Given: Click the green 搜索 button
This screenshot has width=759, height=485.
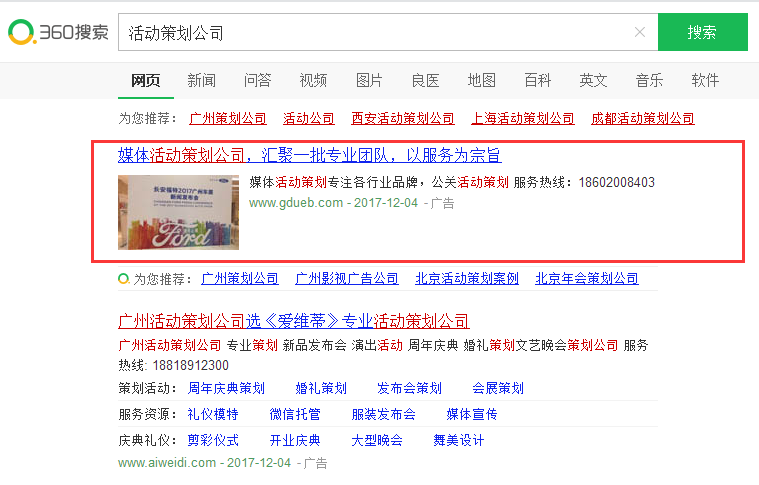Looking at the screenshot, I should (x=702, y=32).
